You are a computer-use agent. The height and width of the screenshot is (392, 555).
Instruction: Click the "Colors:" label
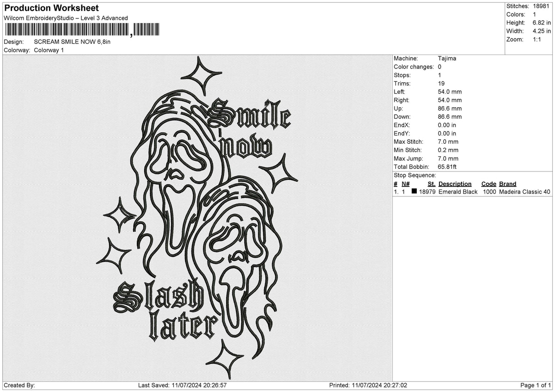click(515, 14)
